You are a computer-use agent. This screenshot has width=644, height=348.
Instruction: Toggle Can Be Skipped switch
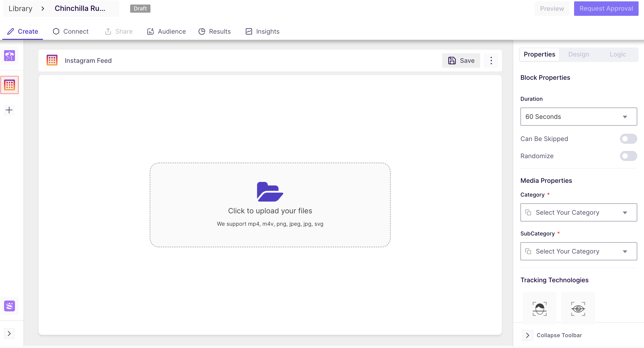tap(628, 139)
